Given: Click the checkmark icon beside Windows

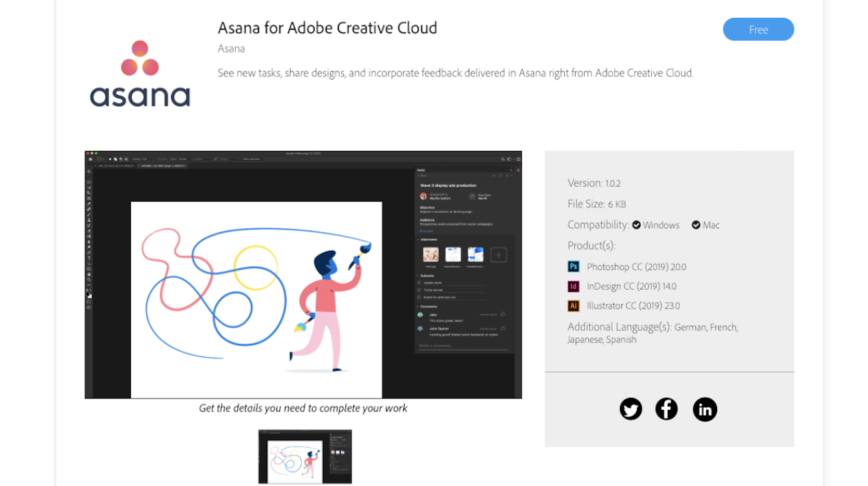Looking at the screenshot, I should (x=636, y=225).
